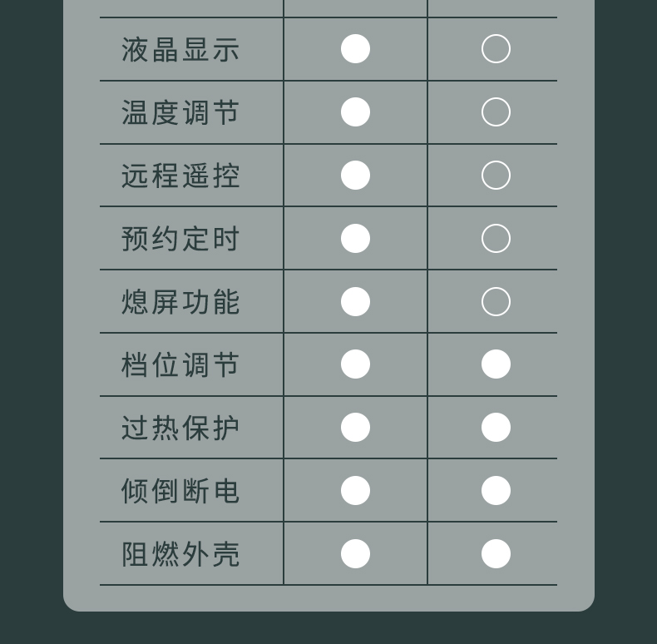Click the solid white dot beside 预约定时
The height and width of the screenshot is (644, 657).
pyautogui.click(x=355, y=239)
